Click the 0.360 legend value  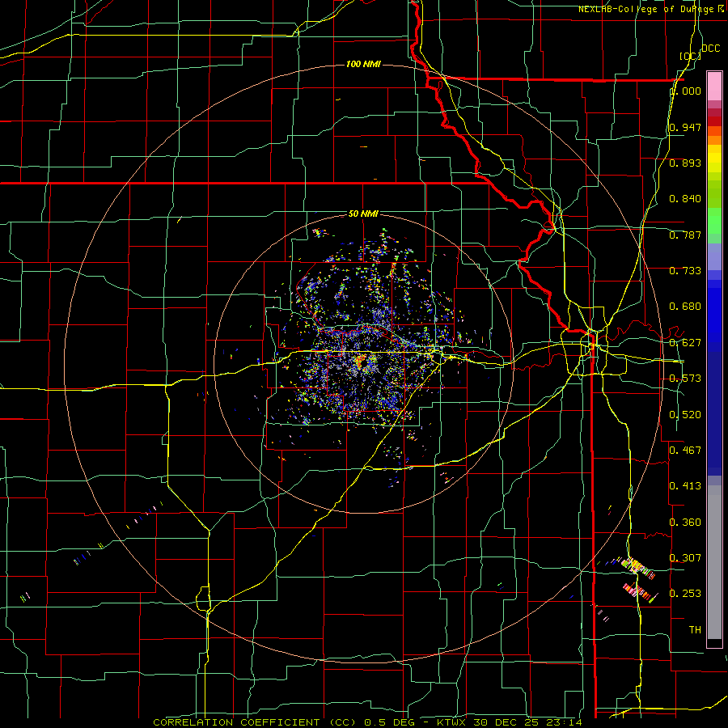point(686,523)
